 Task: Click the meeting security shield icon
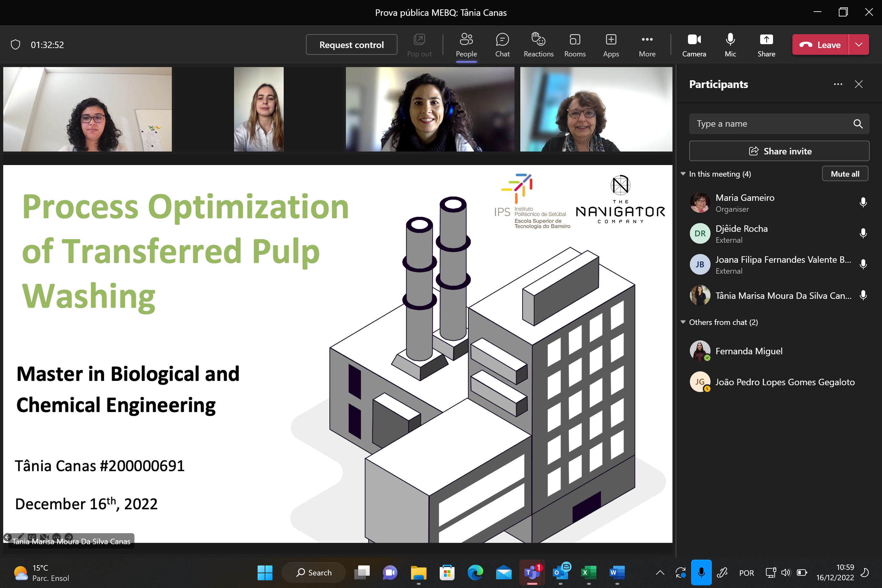[x=15, y=44]
